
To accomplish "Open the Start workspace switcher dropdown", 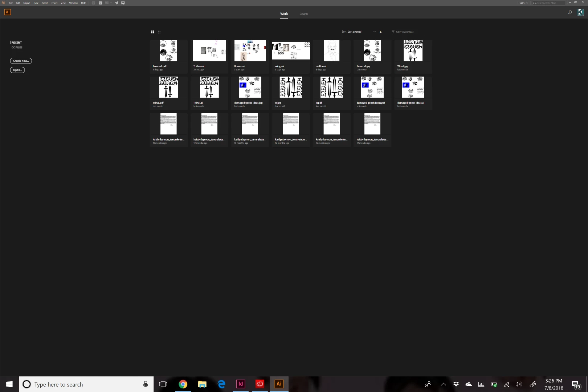I will [523, 3].
